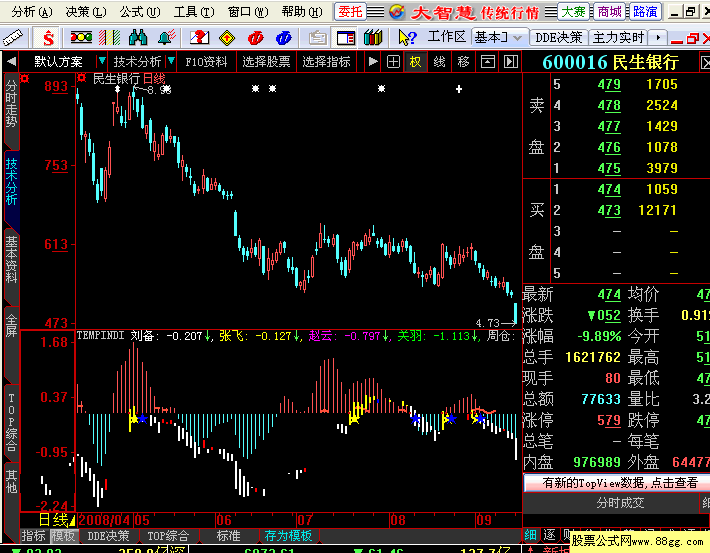Click 存为模板 save template button

coord(288,536)
